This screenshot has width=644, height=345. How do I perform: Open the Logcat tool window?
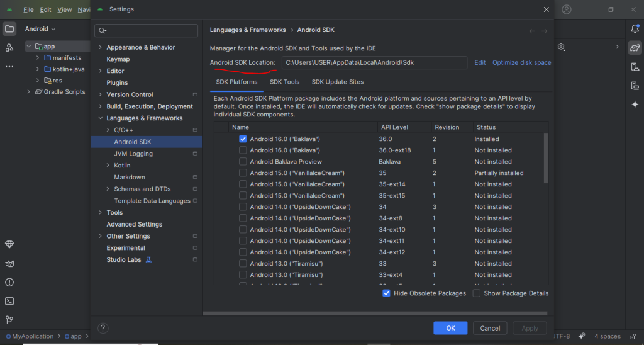point(9,263)
